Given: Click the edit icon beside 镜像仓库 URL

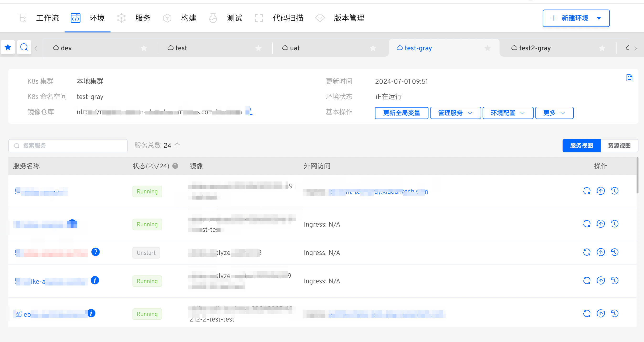Looking at the screenshot, I should [x=249, y=111].
